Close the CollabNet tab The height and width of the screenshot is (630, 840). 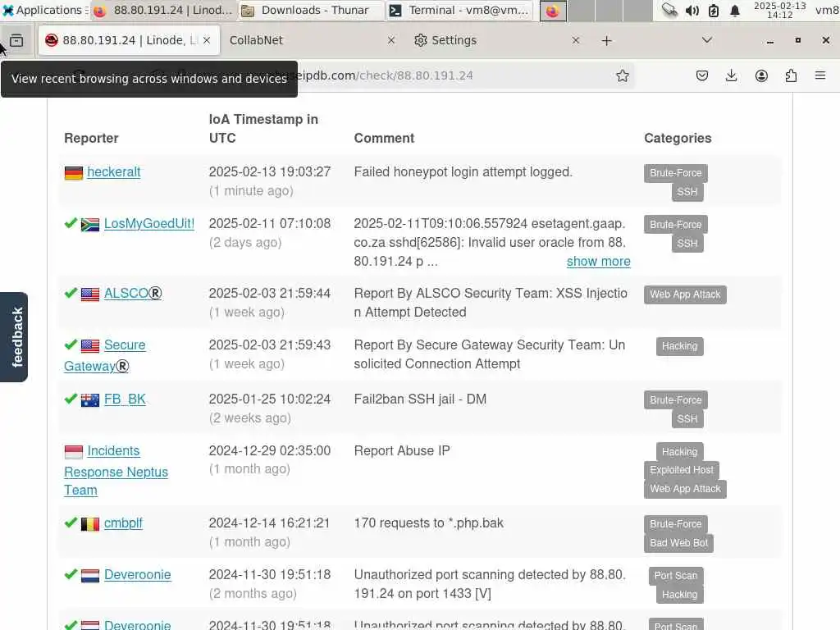coord(391,40)
